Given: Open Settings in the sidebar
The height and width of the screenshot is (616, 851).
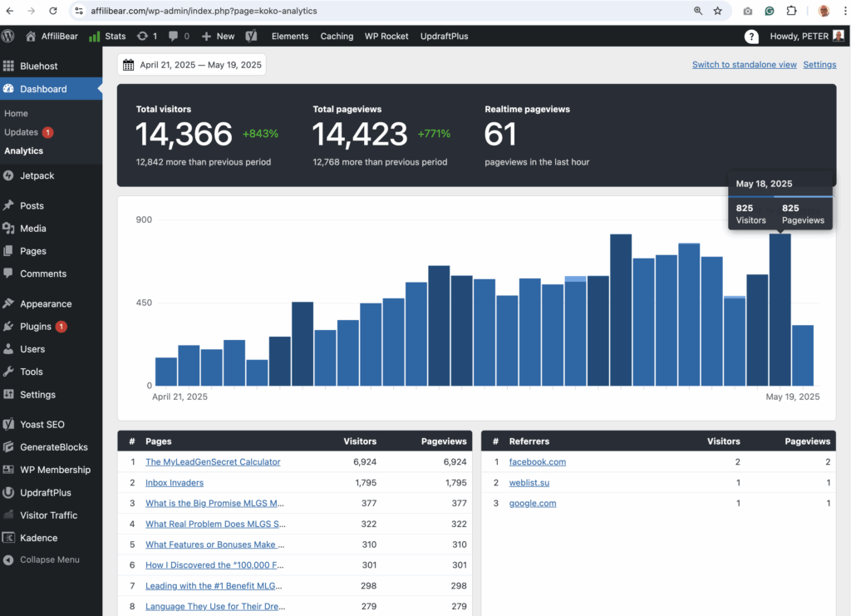Looking at the screenshot, I should coord(51,395).
